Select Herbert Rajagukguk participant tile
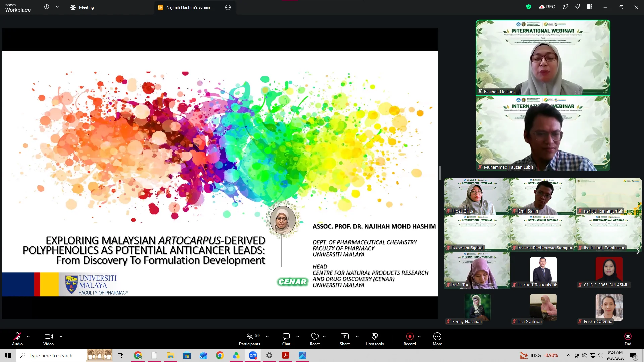 [x=543, y=270]
